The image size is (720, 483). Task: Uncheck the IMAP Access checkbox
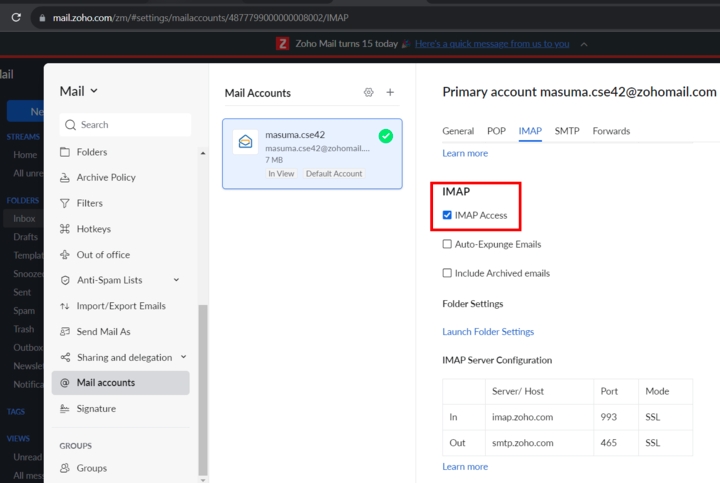coord(447,215)
